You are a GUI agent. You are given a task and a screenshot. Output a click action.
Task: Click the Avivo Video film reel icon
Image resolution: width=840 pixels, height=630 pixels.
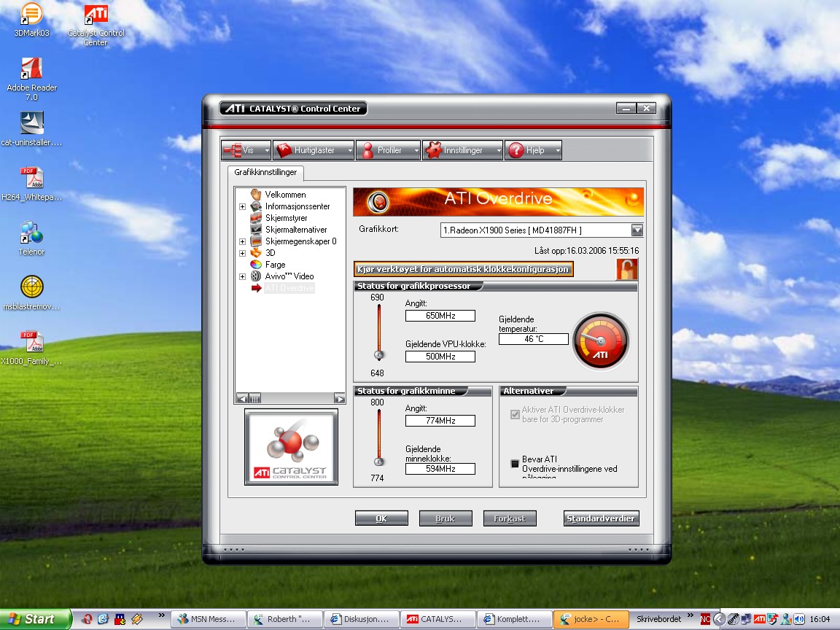coord(256,276)
